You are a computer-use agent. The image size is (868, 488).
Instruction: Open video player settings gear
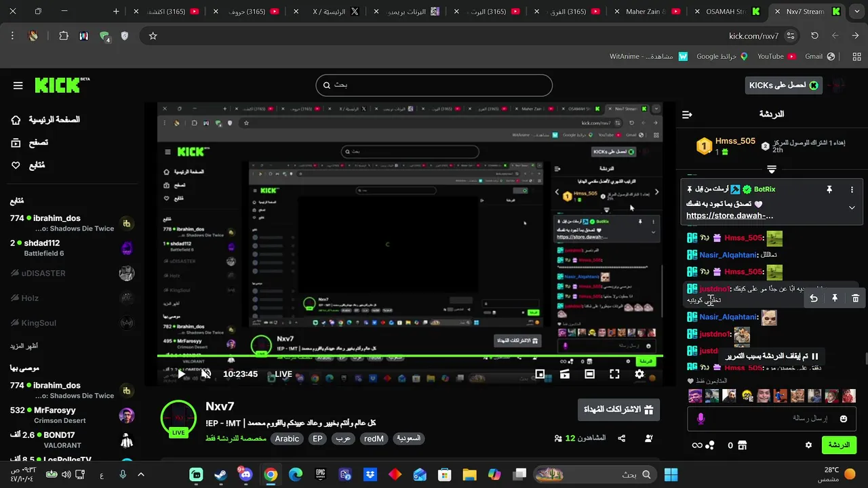click(x=639, y=374)
